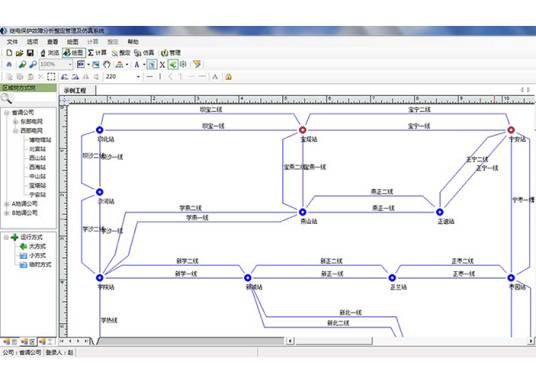Select 小方式 operating mode

click(x=37, y=255)
